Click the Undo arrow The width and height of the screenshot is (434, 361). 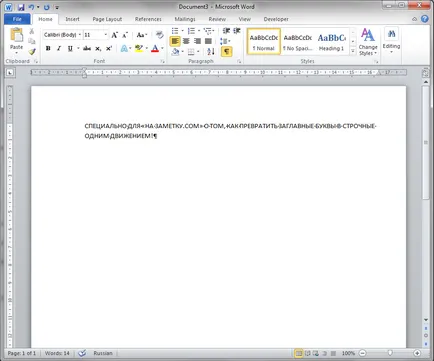[x=31, y=7]
